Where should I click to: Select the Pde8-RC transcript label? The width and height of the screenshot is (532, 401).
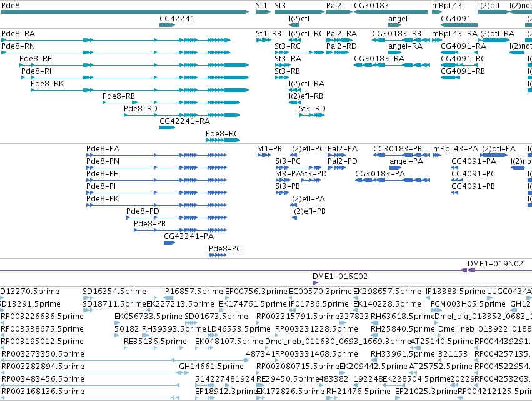click(222, 134)
